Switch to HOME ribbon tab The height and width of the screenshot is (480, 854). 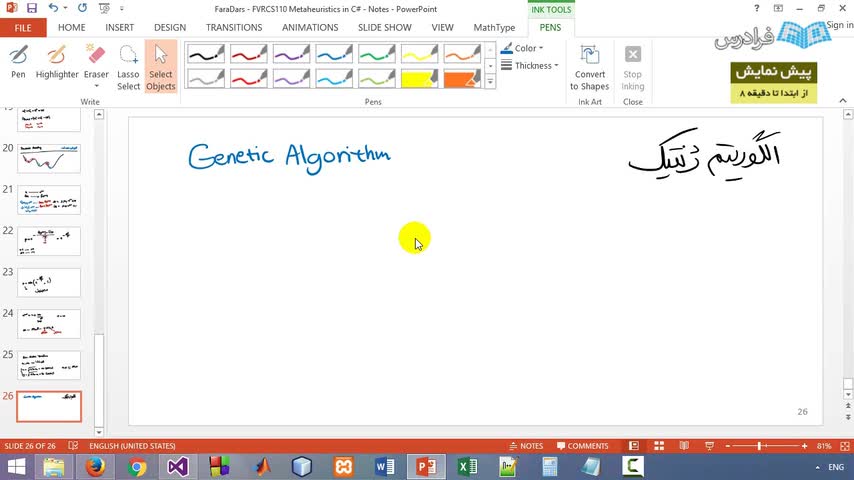click(x=71, y=28)
